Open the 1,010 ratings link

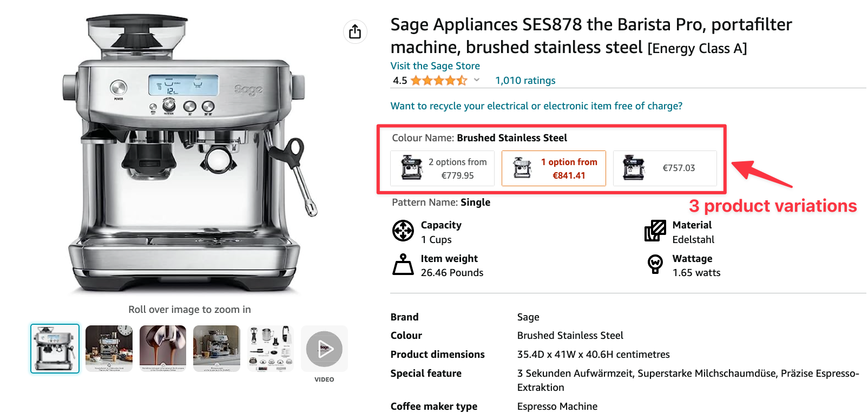pos(525,81)
